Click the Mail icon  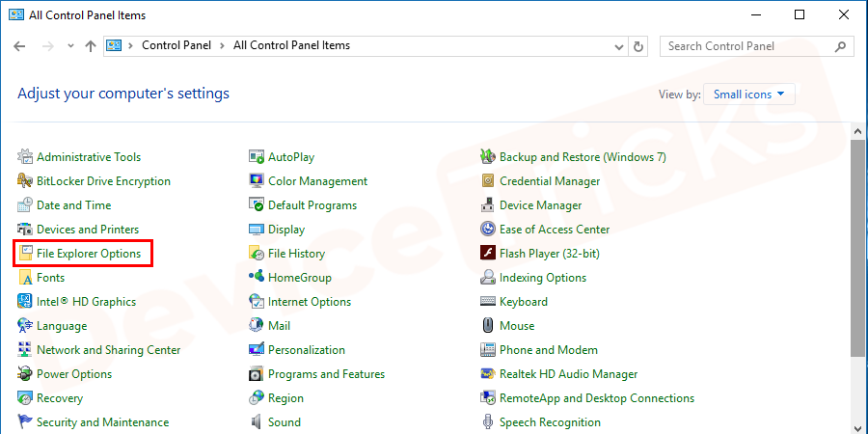click(x=257, y=326)
